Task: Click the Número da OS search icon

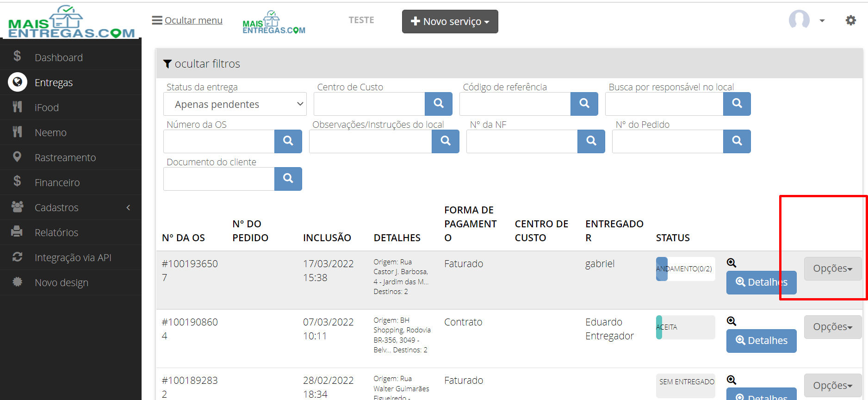Action: click(288, 141)
